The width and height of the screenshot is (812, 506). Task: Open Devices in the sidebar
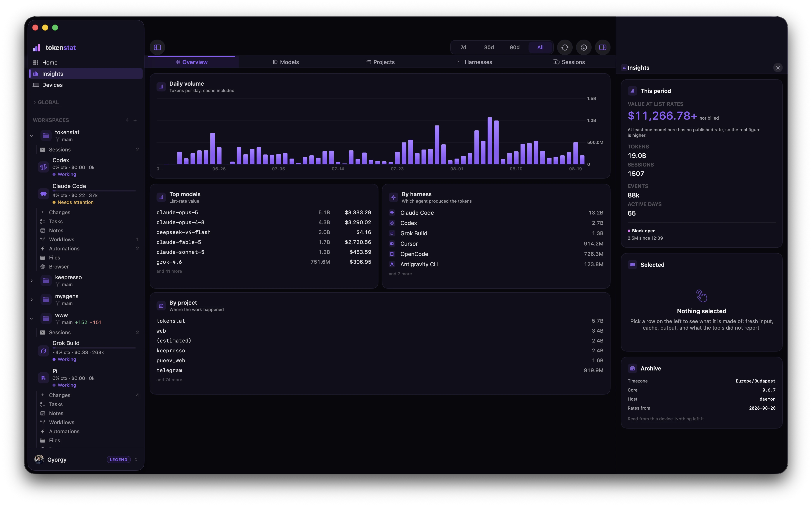86,85
